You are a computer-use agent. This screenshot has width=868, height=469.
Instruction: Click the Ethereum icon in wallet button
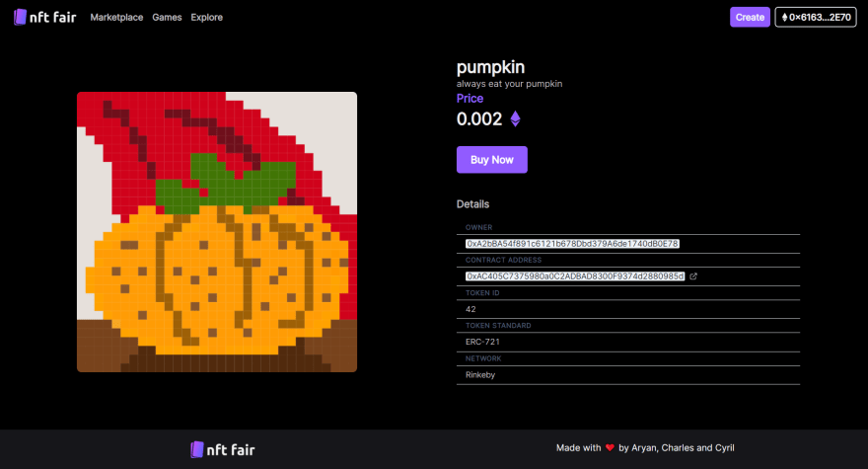point(784,17)
